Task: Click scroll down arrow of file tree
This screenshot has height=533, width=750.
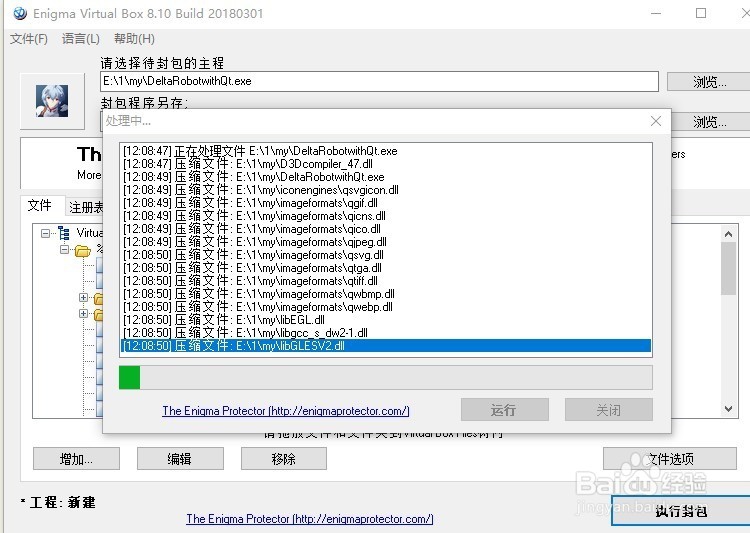Action: tap(728, 409)
